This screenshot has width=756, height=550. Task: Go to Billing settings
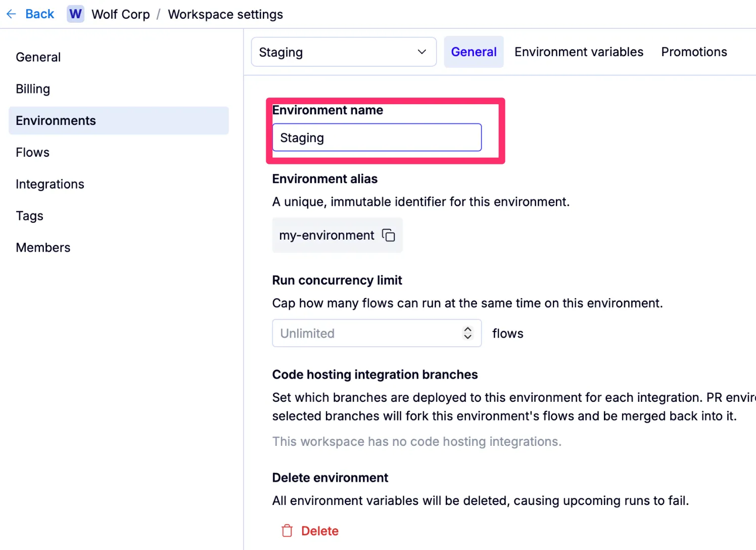pyautogui.click(x=33, y=89)
